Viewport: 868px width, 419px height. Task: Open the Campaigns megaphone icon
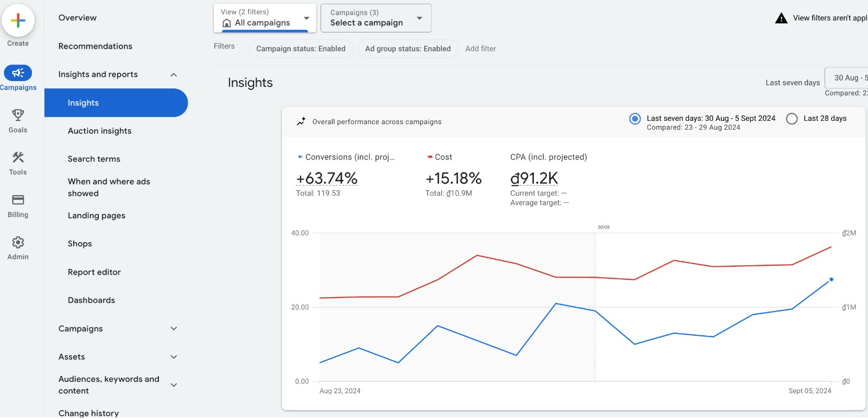pyautogui.click(x=18, y=73)
